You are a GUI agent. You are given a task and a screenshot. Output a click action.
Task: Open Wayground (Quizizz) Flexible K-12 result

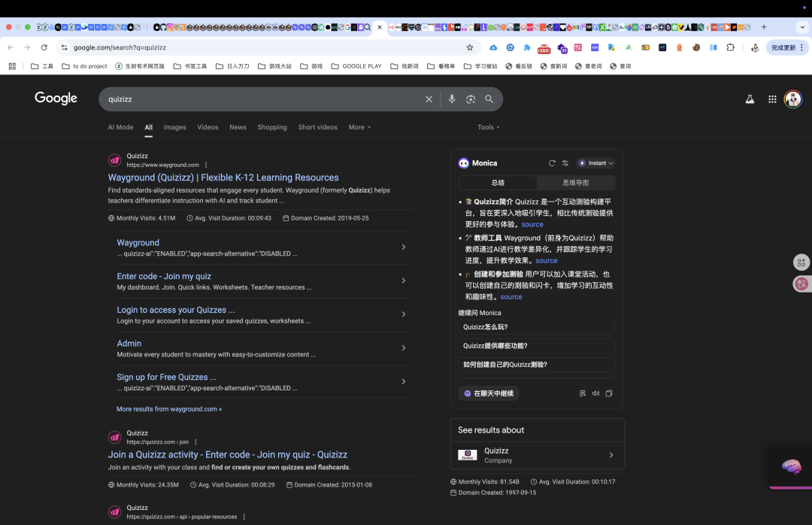(223, 178)
